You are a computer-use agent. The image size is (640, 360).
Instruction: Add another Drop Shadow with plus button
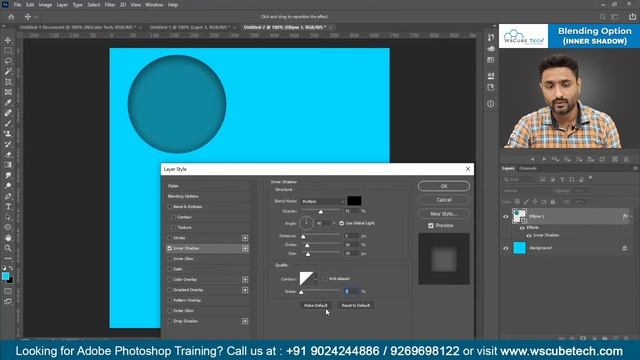(245, 321)
